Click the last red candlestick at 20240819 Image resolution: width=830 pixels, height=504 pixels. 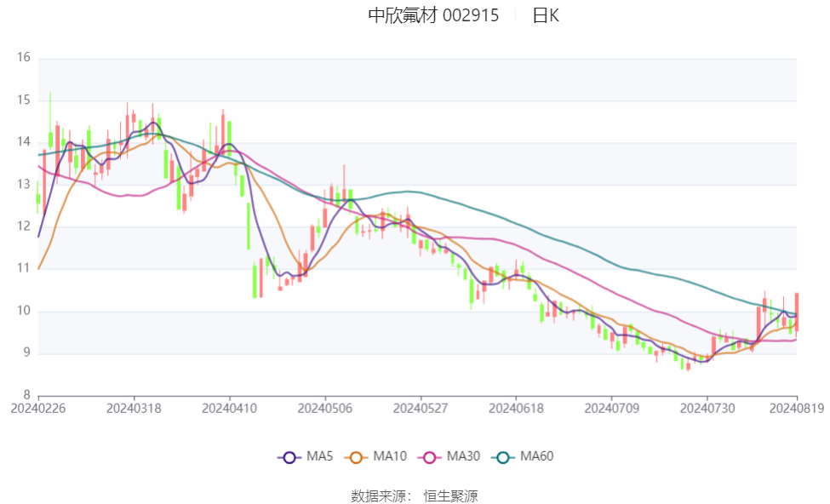[x=797, y=312]
